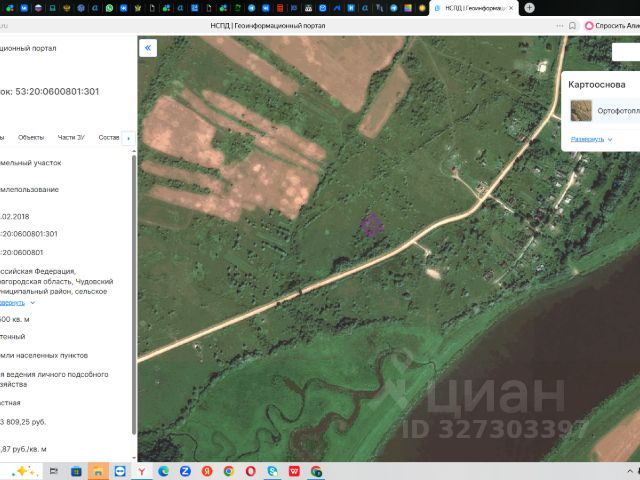Click the cadastral number heading 53:20:0600801:301
This screenshot has height=480, width=640.
pos(57,91)
